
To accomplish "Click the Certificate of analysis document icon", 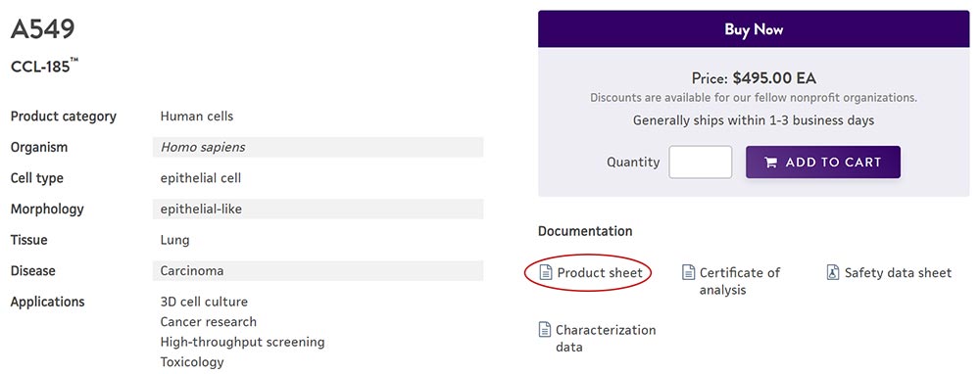I will tap(688, 272).
